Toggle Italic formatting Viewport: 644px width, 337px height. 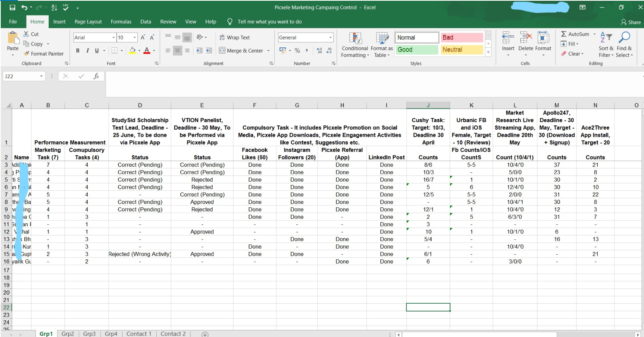pyautogui.click(x=87, y=50)
